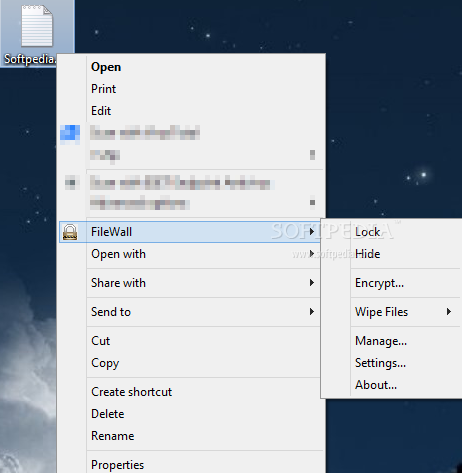
Task: Select the Softpedia text file desktop icon
Action: [x=37, y=34]
